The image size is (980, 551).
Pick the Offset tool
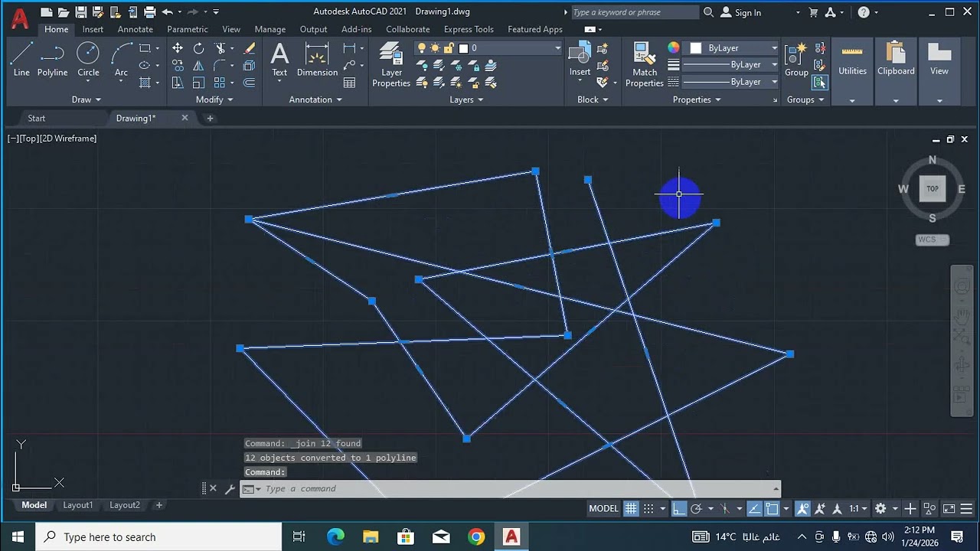[250, 83]
